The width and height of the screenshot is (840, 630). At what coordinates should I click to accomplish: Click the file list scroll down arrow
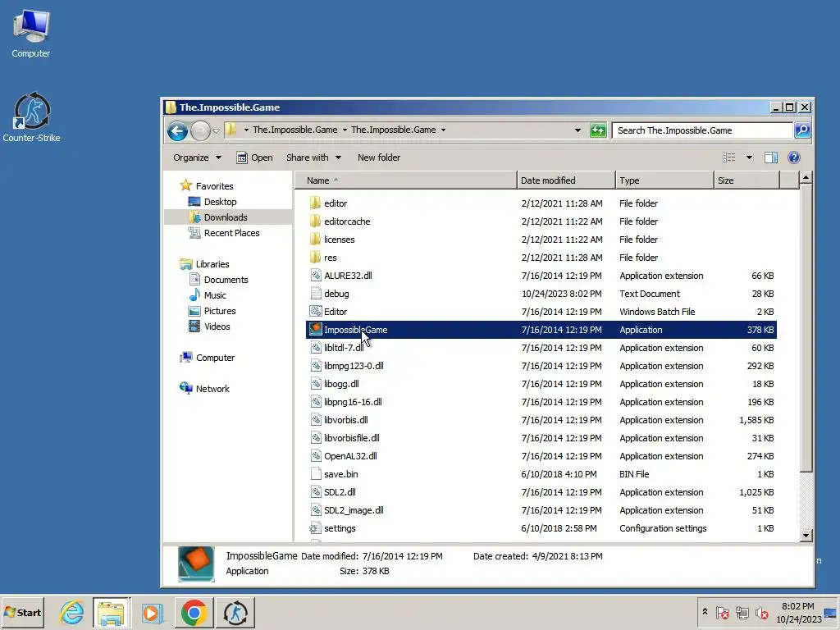[x=806, y=535]
